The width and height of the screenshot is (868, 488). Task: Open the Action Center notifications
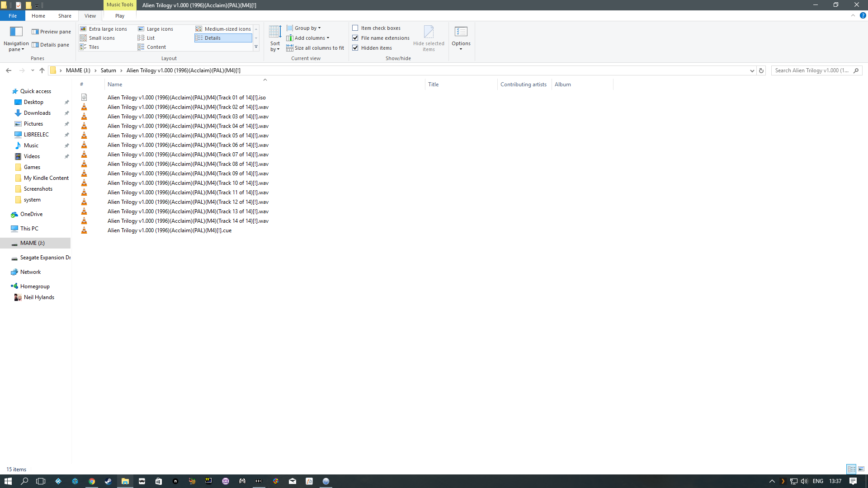(x=853, y=481)
